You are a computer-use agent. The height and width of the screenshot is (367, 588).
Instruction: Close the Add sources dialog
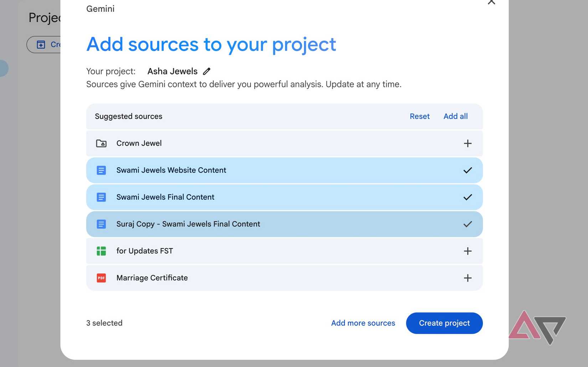coord(491,2)
